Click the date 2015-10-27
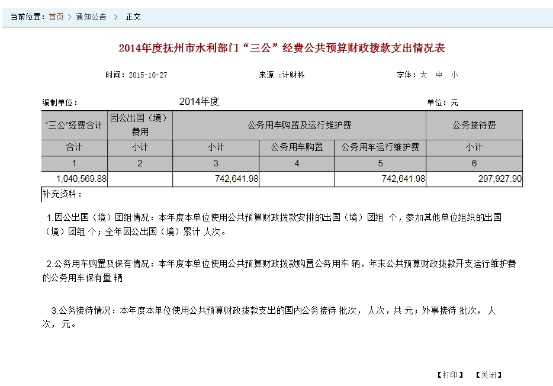Viewport: 553px width, 386px height. point(148,75)
